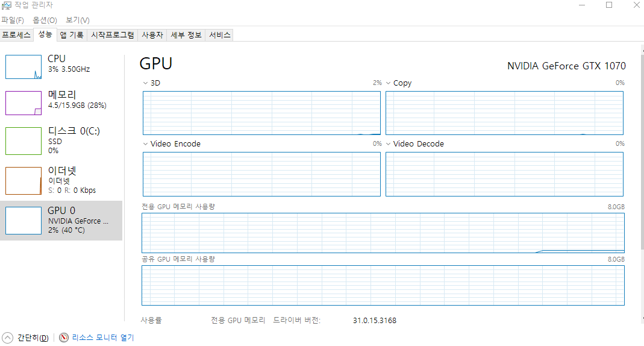Open the Video Decode engine dropdown chevron
644x346 pixels.
388,144
